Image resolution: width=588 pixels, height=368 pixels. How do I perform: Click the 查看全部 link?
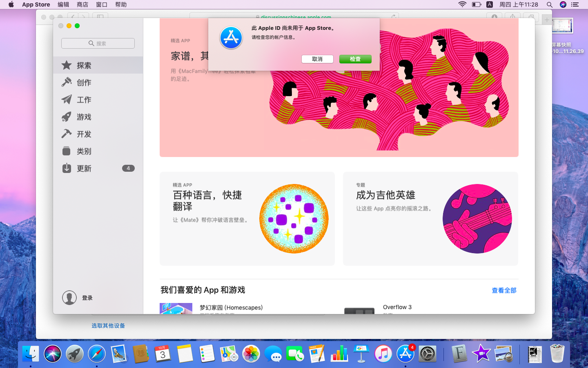pyautogui.click(x=504, y=290)
